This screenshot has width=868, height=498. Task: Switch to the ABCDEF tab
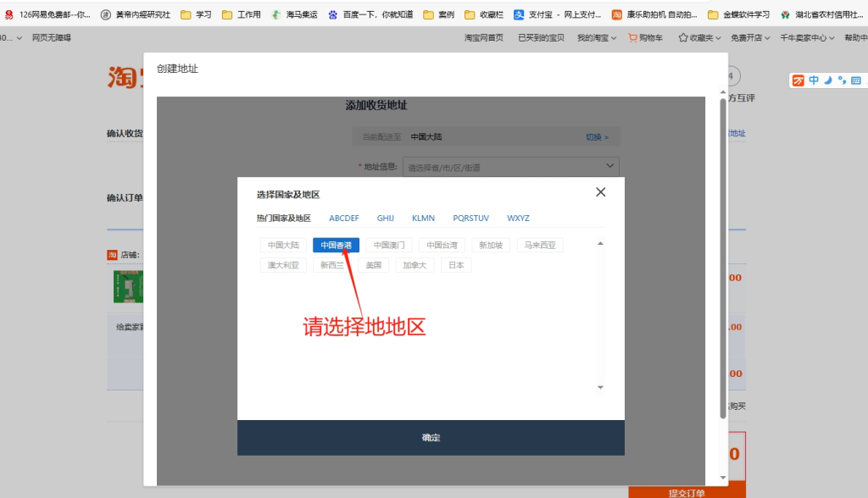[x=344, y=218]
